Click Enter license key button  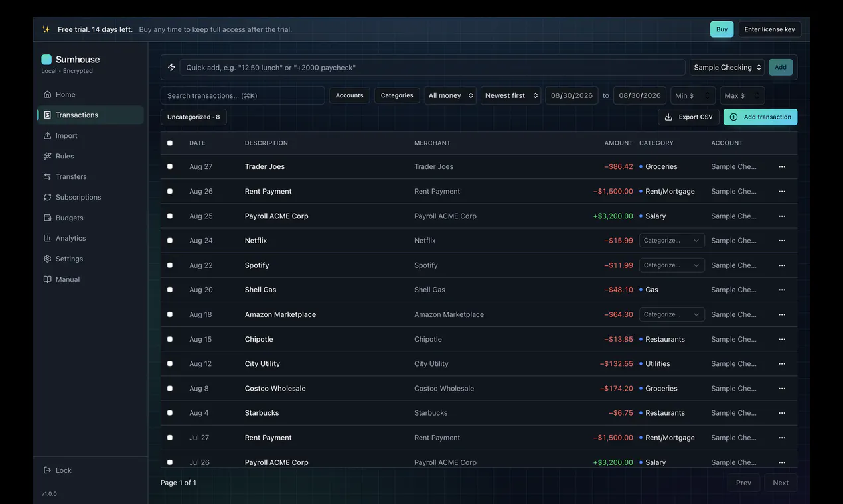(x=769, y=29)
